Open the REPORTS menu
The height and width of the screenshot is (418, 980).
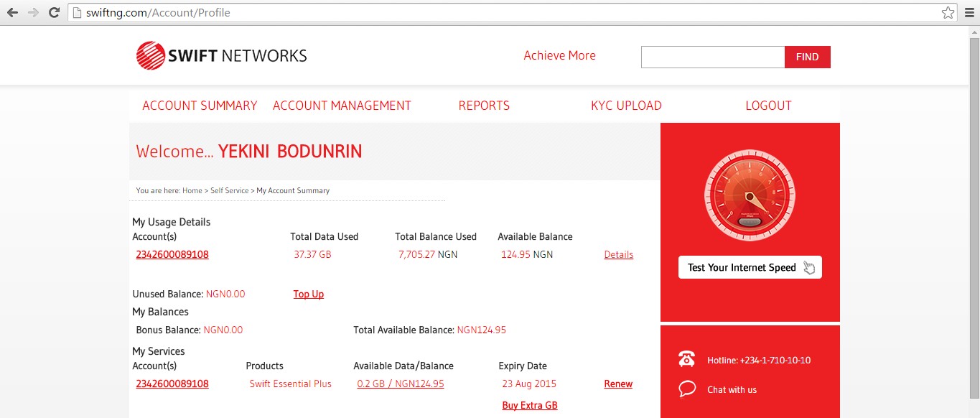coord(484,105)
